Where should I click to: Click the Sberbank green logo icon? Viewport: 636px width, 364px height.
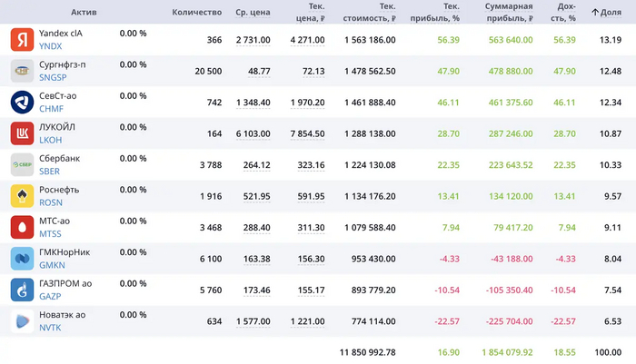tap(22, 166)
